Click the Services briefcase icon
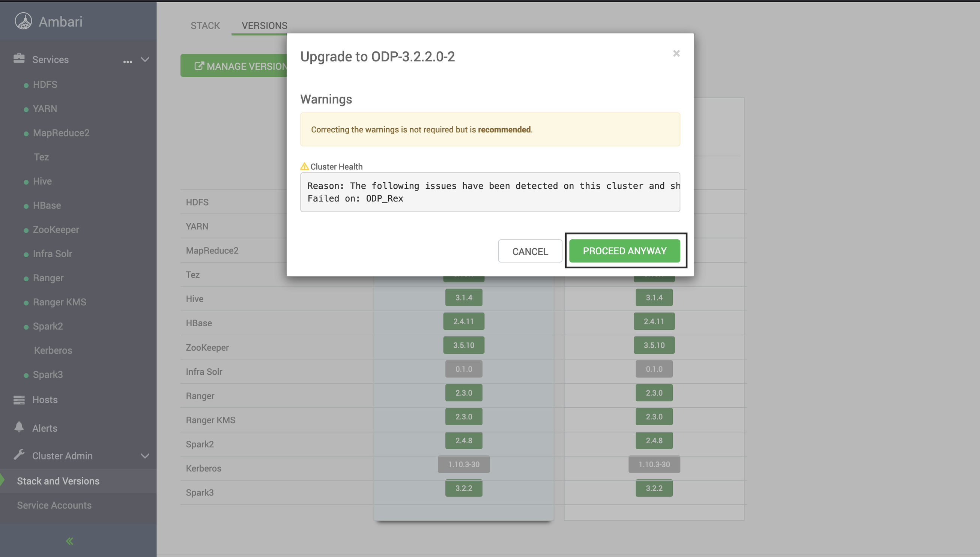 19,58
